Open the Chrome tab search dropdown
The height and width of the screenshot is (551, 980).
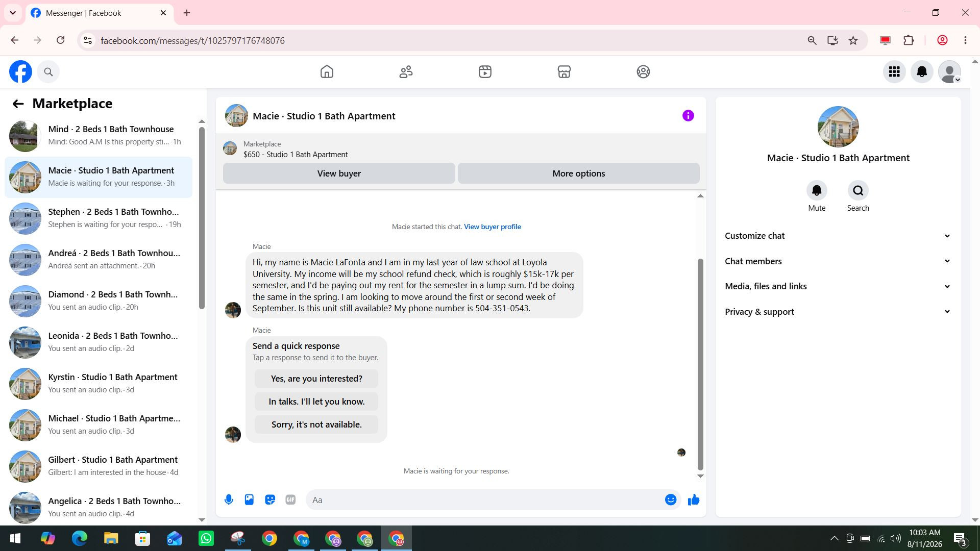coord(13,13)
